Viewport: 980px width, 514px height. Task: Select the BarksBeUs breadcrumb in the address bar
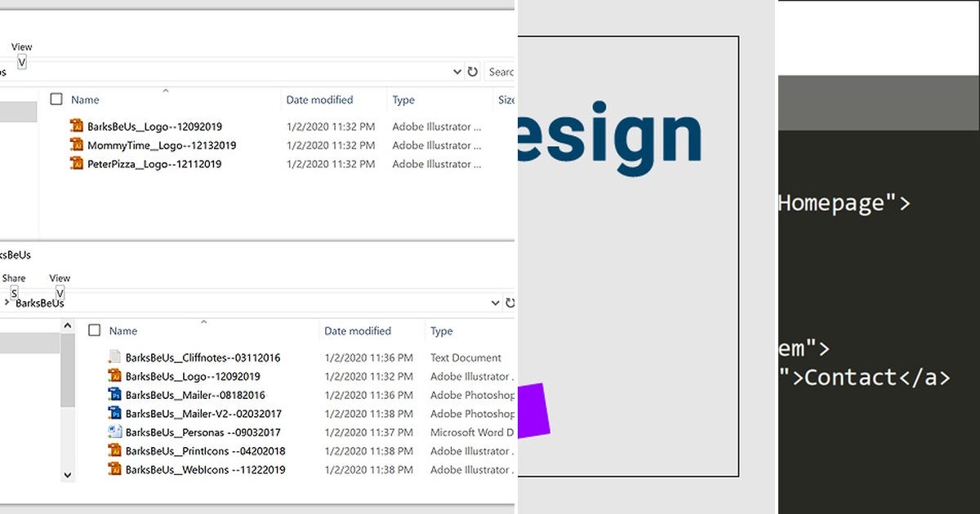(x=39, y=304)
